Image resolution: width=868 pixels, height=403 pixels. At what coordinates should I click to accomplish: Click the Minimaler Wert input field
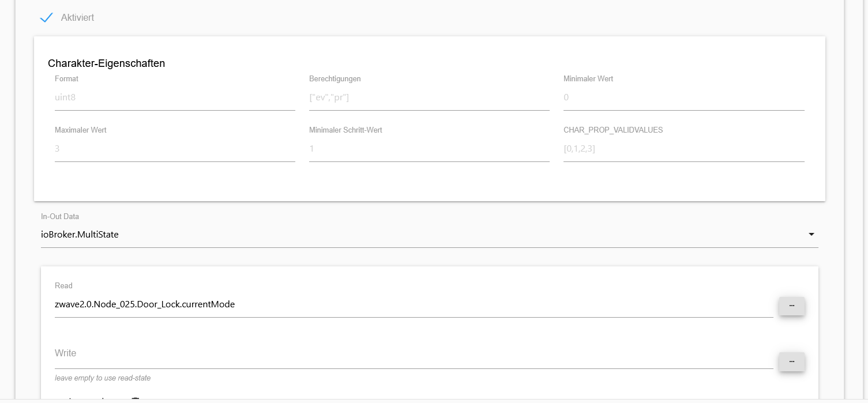click(683, 97)
